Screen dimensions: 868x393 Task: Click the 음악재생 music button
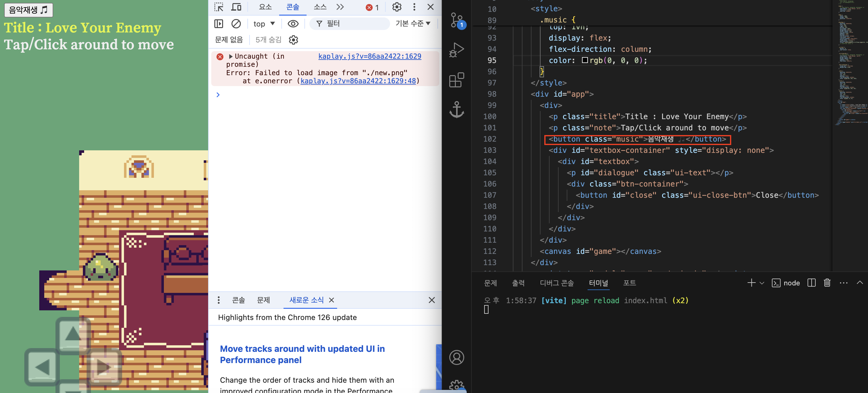[28, 10]
